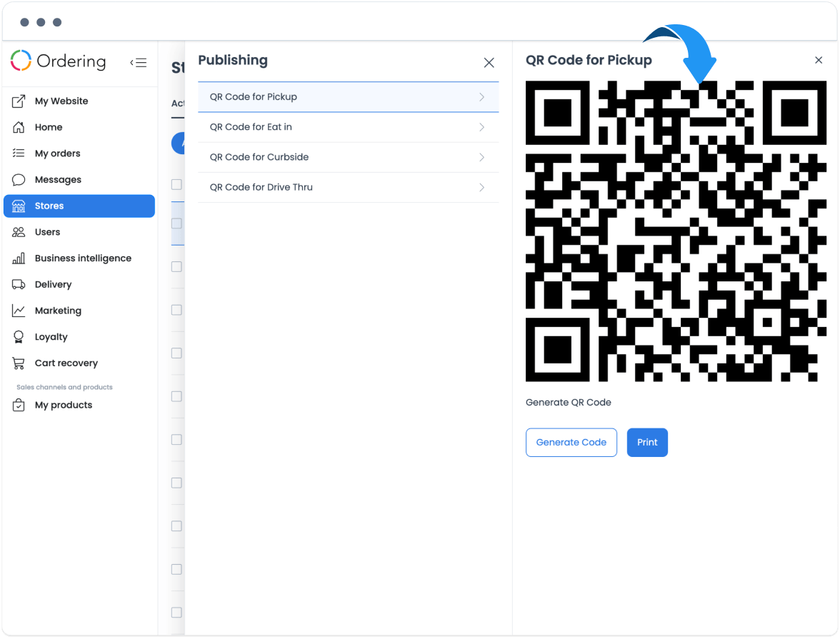Click the Ordering logo
This screenshot has height=639, width=840.
coord(59,61)
